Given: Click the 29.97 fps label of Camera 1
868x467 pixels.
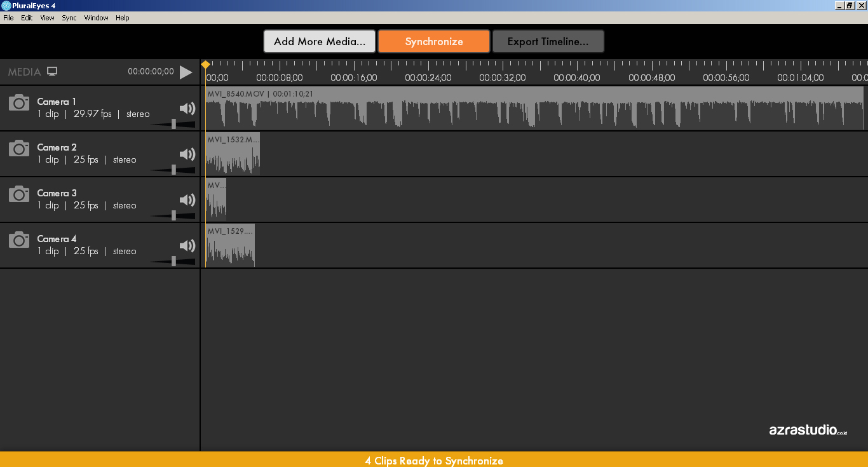Looking at the screenshot, I should point(92,114).
